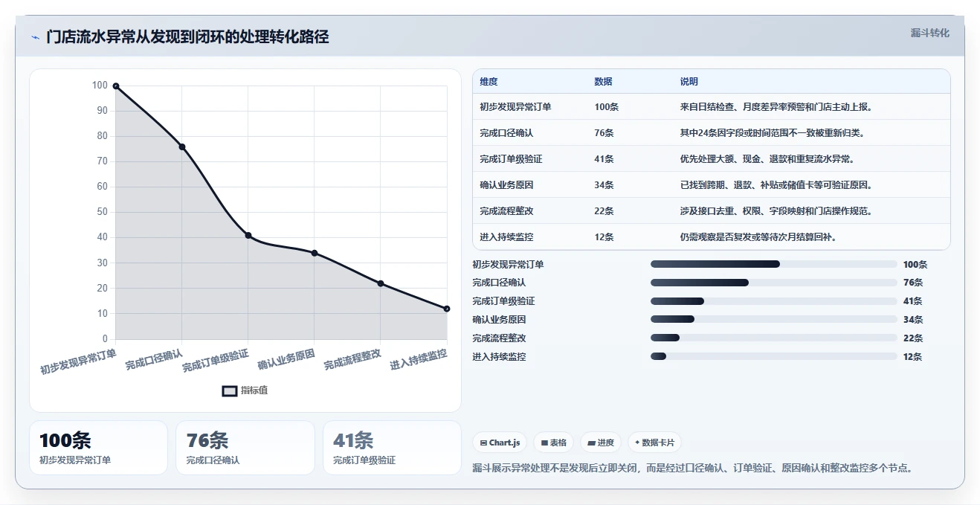Click the chart point at value 100
This screenshot has height=505, width=980.
pyautogui.click(x=116, y=86)
